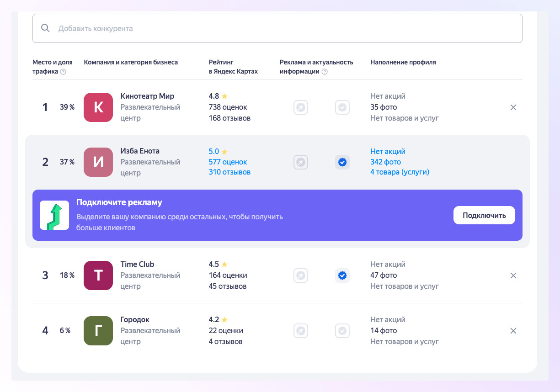
Task: Click advertising icon in Кинотеатр Мир row
Action: tap(301, 107)
